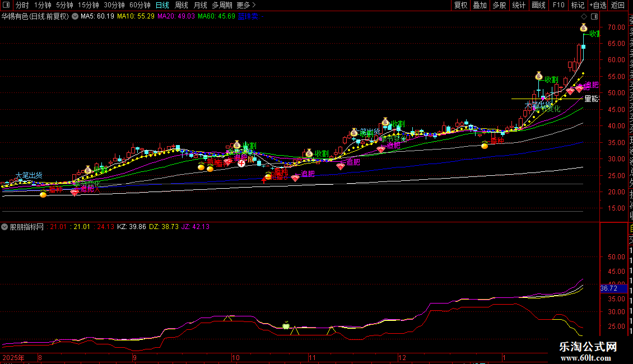
Task: Click the money bag icon in mid-August
Action: point(88,170)
